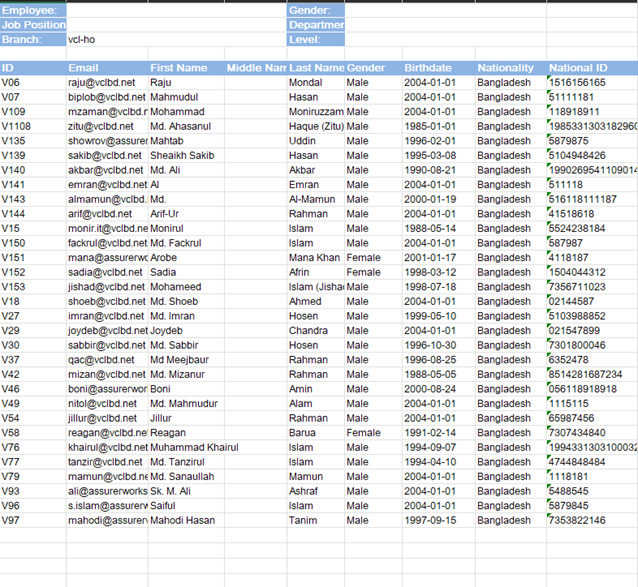Click email 'emran@vclbd.net'
The image size is (638, 587).
(x=107, y=185)
